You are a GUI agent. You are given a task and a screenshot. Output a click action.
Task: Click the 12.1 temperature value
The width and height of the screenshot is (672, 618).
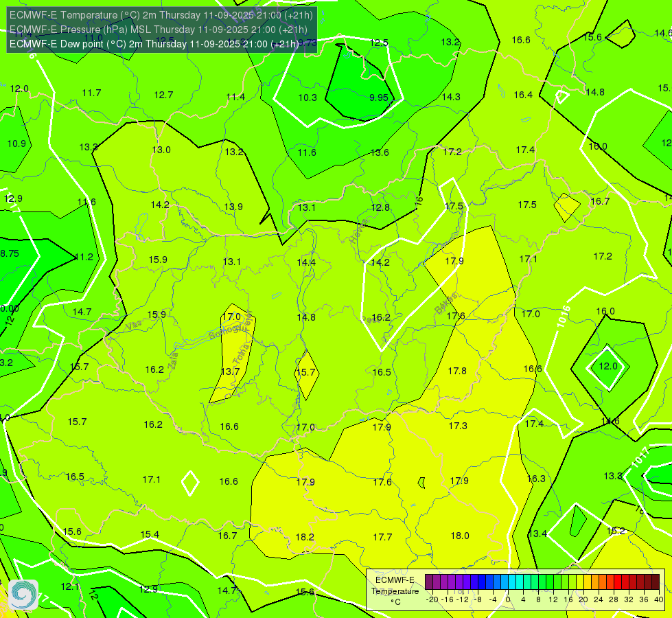pos(69,586)
